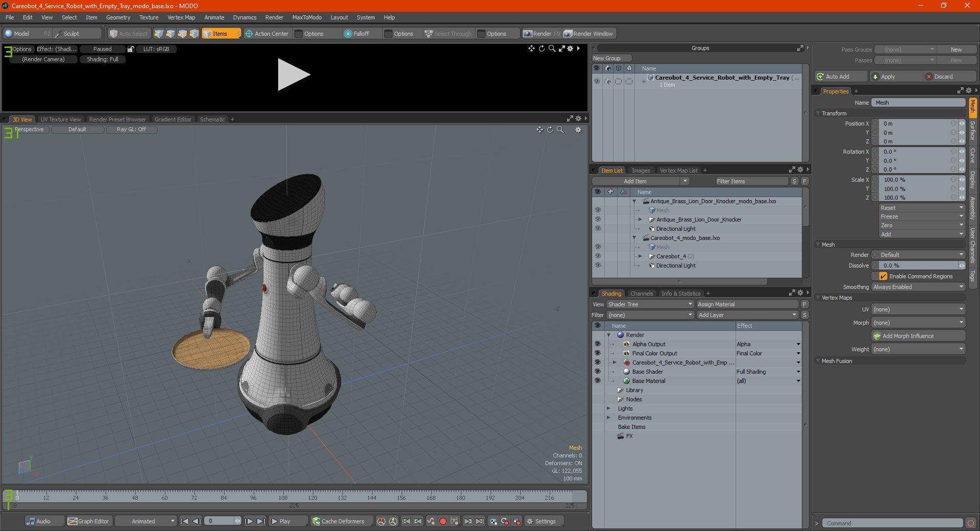
Task: Open the Animated keying dropdown
Action: point(145,521)
